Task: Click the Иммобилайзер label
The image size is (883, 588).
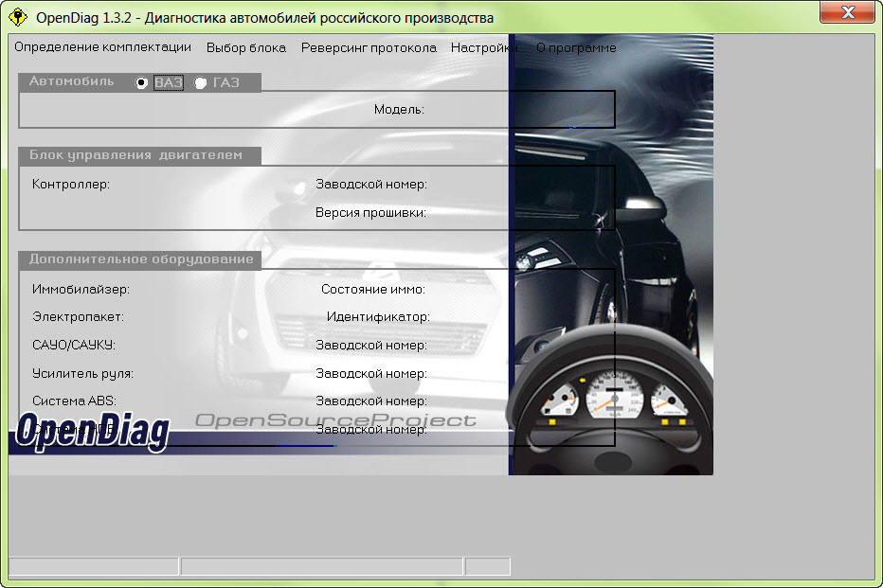Action: point(81,289)
